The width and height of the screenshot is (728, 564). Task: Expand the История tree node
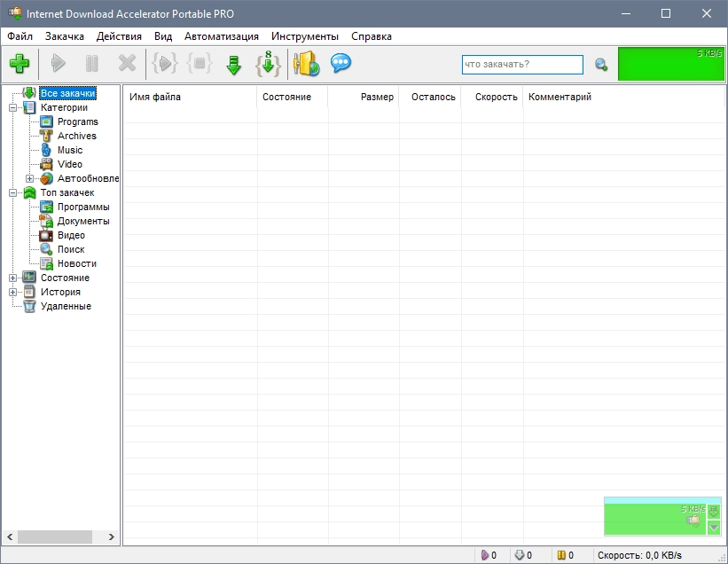13,292
